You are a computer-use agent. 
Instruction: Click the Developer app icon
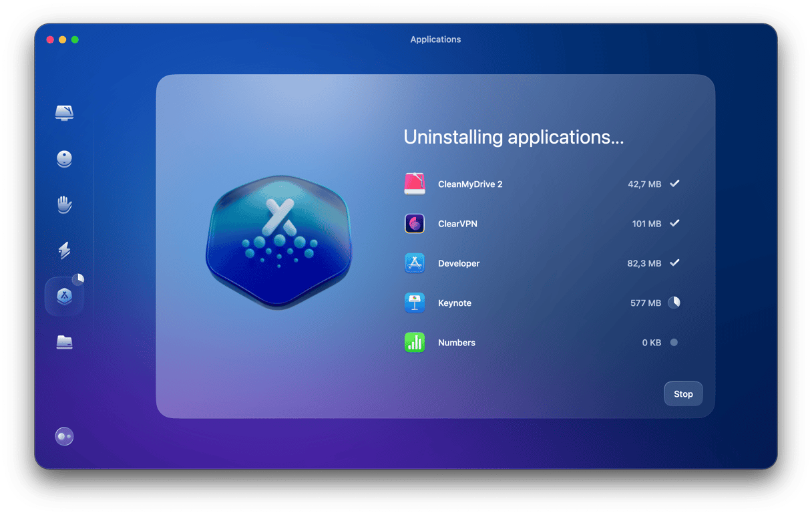click(x=415, y=263)
